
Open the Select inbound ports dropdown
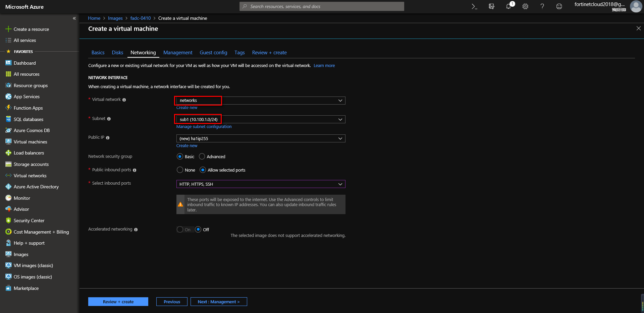pos(261,184)
